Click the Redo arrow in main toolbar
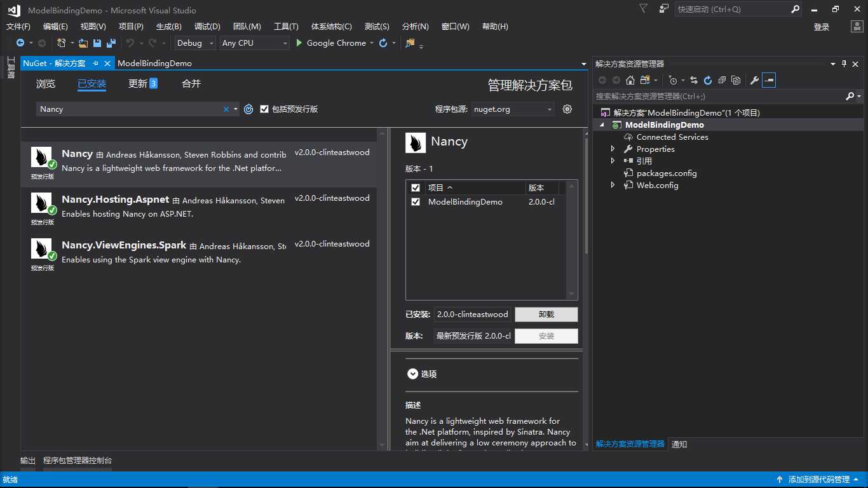 click(153, 43)
